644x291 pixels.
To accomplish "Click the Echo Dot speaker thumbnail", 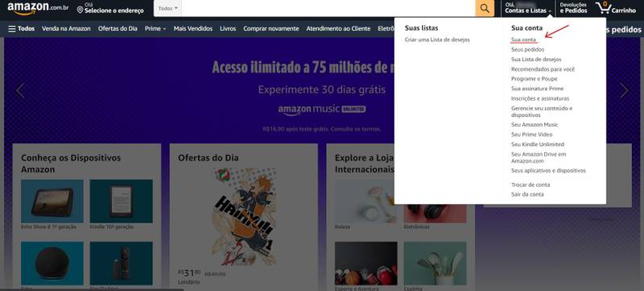I will (x=52, y=263).
